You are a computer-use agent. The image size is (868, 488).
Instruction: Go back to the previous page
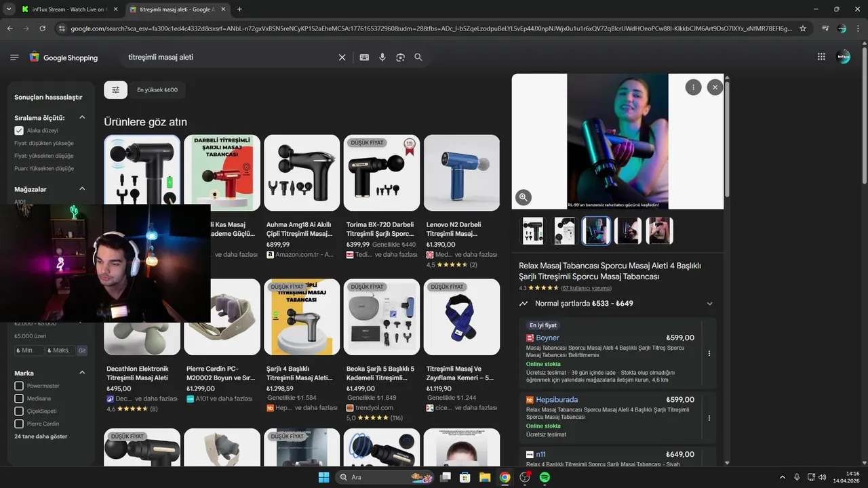coord(9,28)
